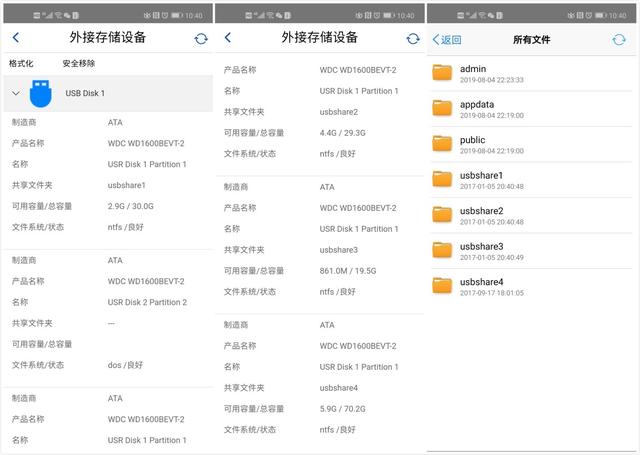Image resolution: width=640 pixels, height=455 pixels.
Task: Tap back arrow in the panel listing usbshare2 partition
Action: click(228, 38)
